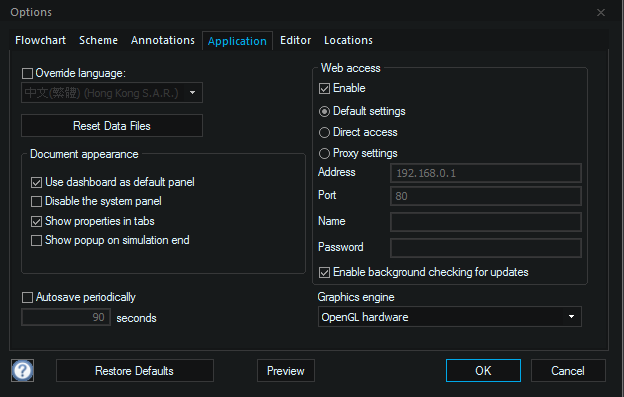Select the Proxy settings option
This screenshot has height=397, width=624.
(x=324, y=154)
